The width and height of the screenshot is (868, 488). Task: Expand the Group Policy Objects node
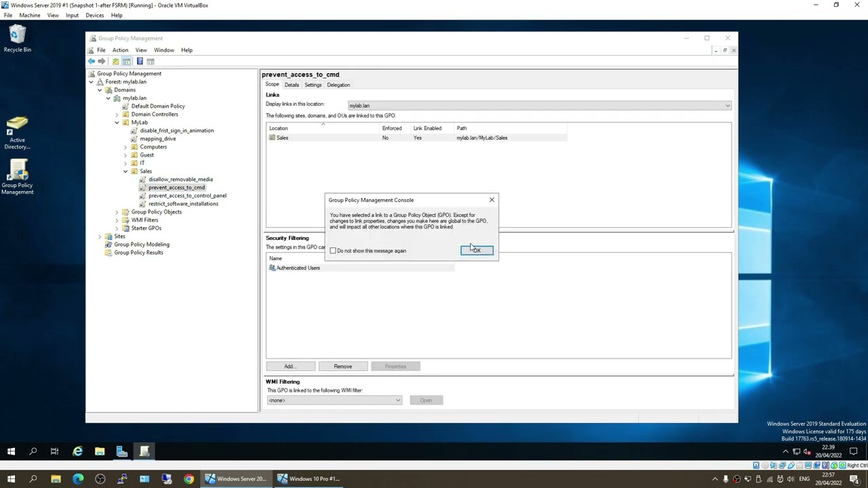click(117, 212)
